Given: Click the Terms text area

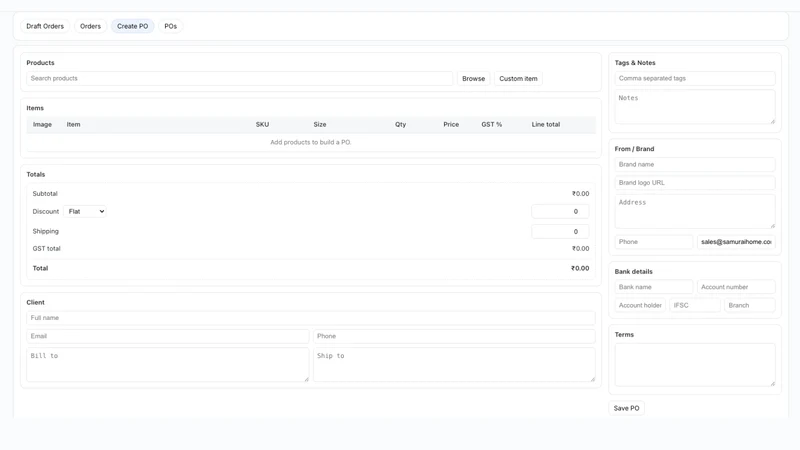Looking at the screenshot, I should (x=695, y=365).
